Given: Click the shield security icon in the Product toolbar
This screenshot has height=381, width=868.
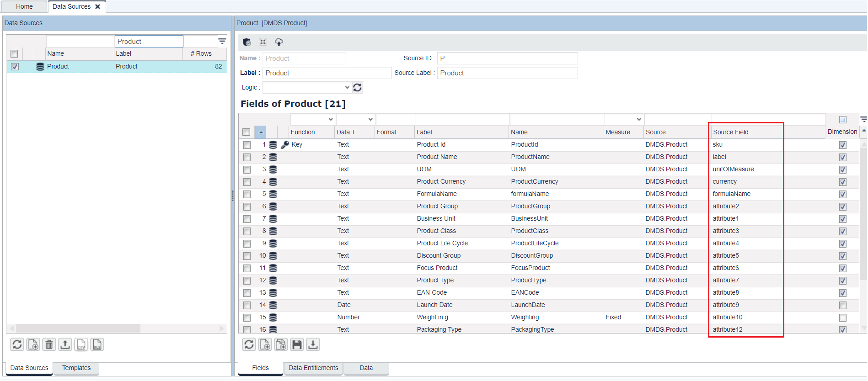Looking at the screenshot, I should tap(247, 42).
